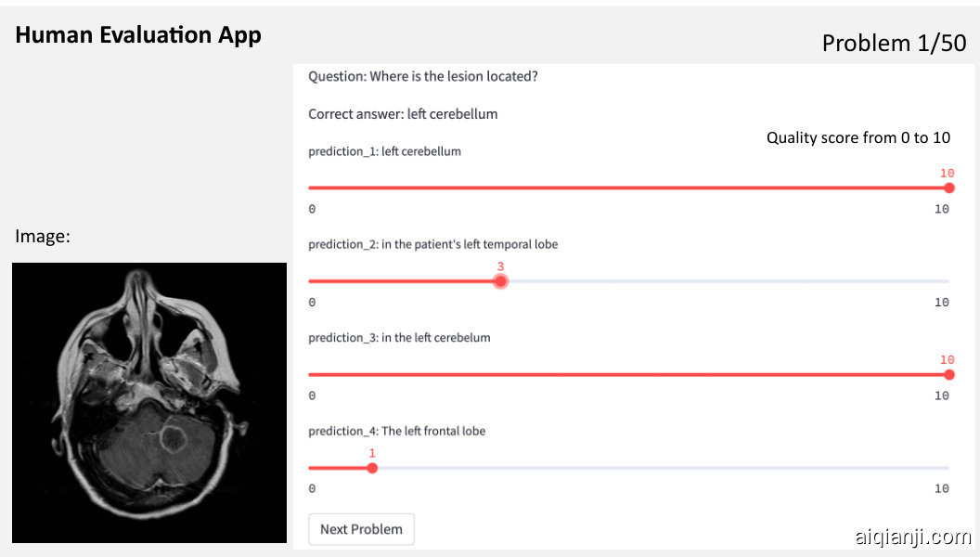The height and width of the screenshot is (557, 980).
Task: Click the prediction_4 slider handle at 1
Action: (x=372, y=468)
